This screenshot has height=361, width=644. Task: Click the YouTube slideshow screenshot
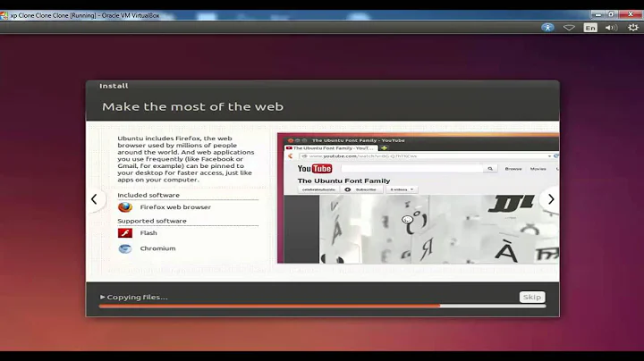(418, 198)
